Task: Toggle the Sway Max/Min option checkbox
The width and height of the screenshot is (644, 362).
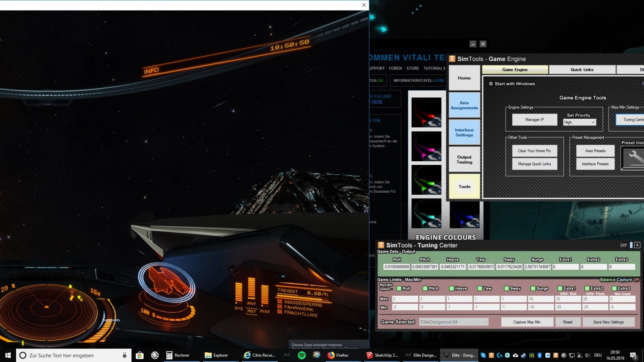Action: pos(506,288)
